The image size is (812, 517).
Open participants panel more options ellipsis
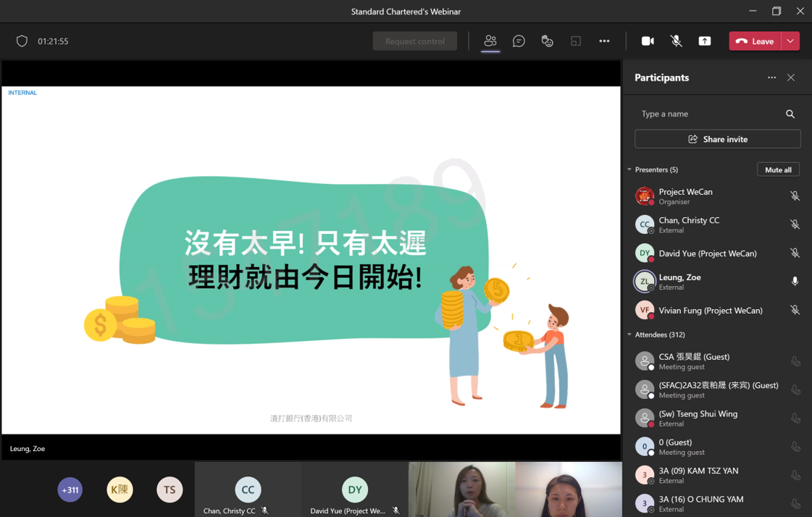pos(771,77)
